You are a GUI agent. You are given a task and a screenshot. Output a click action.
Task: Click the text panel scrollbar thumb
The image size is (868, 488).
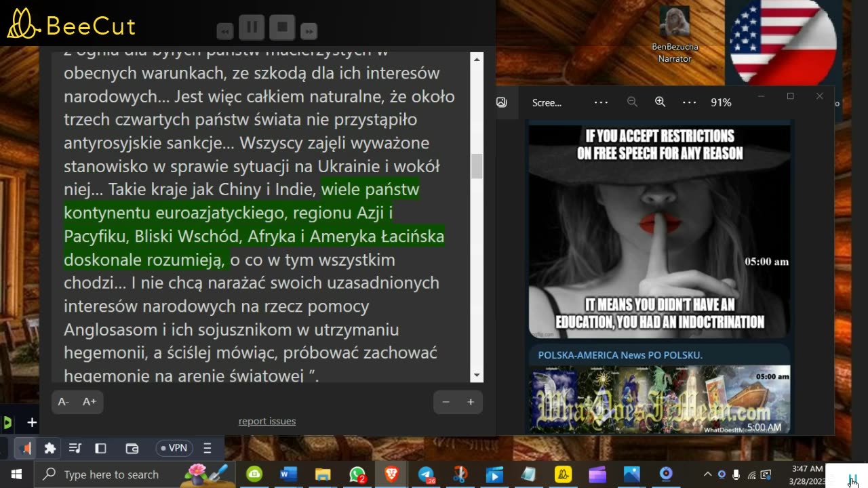point(477,166)
